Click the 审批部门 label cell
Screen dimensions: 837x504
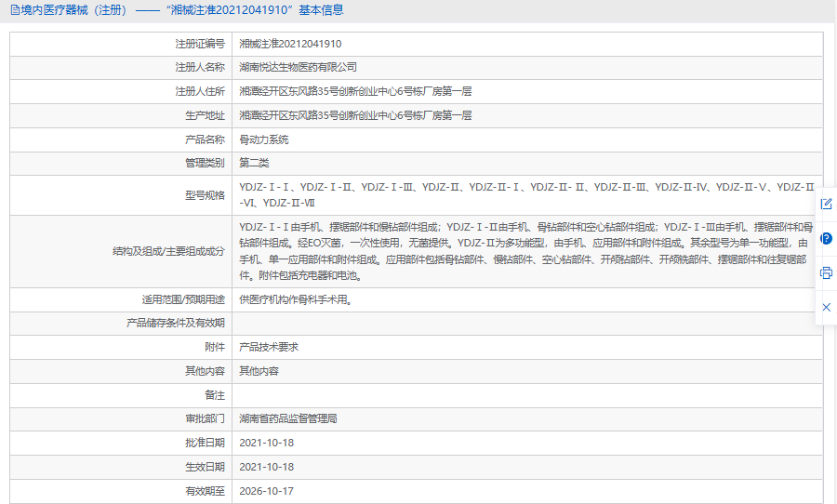pyautogui.click(x=121, y=418)
